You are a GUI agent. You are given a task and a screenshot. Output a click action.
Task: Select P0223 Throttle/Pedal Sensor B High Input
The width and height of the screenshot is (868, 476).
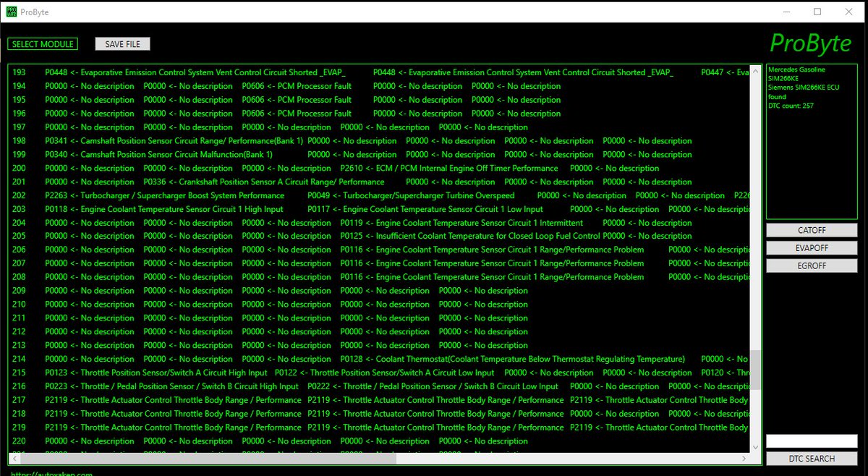click(x=171, y=386)
